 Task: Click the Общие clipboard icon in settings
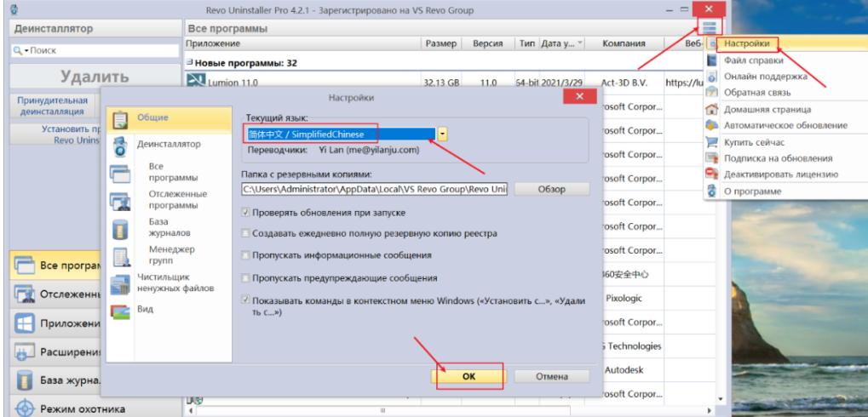[x=120, y=119]
